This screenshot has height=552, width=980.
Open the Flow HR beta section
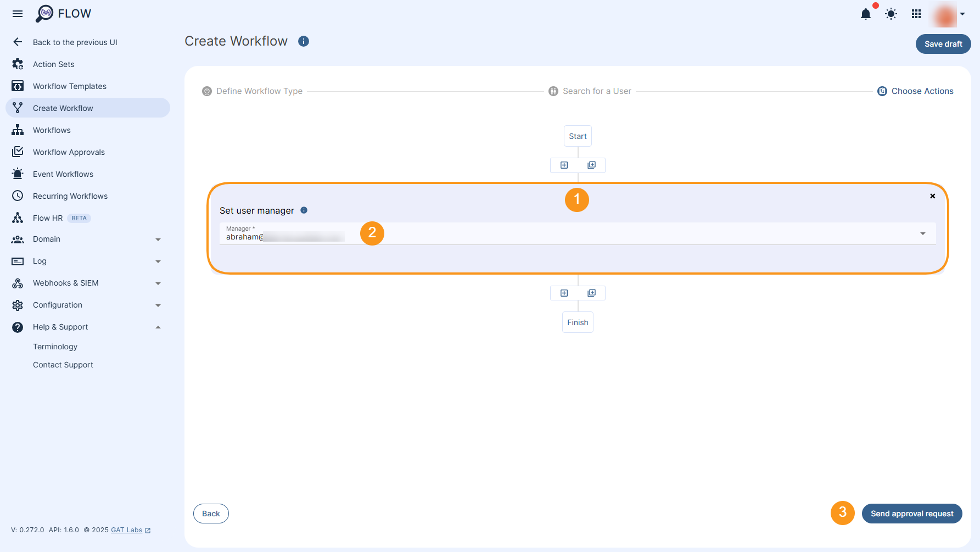click(49, 218)
